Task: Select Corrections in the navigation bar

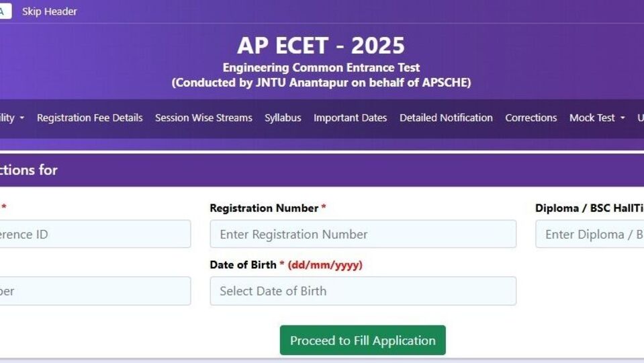Action: point(531,118)
